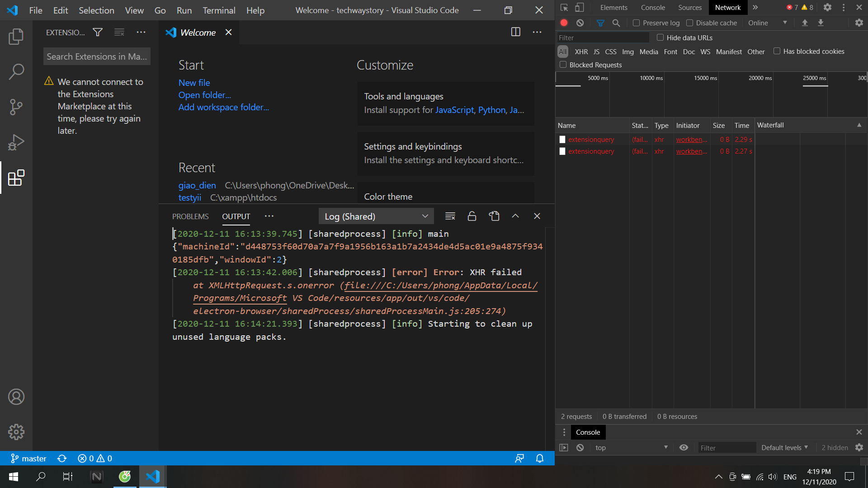Screen dimensions: 868x488
Task: Click the New file link
Action: point(194,83)
